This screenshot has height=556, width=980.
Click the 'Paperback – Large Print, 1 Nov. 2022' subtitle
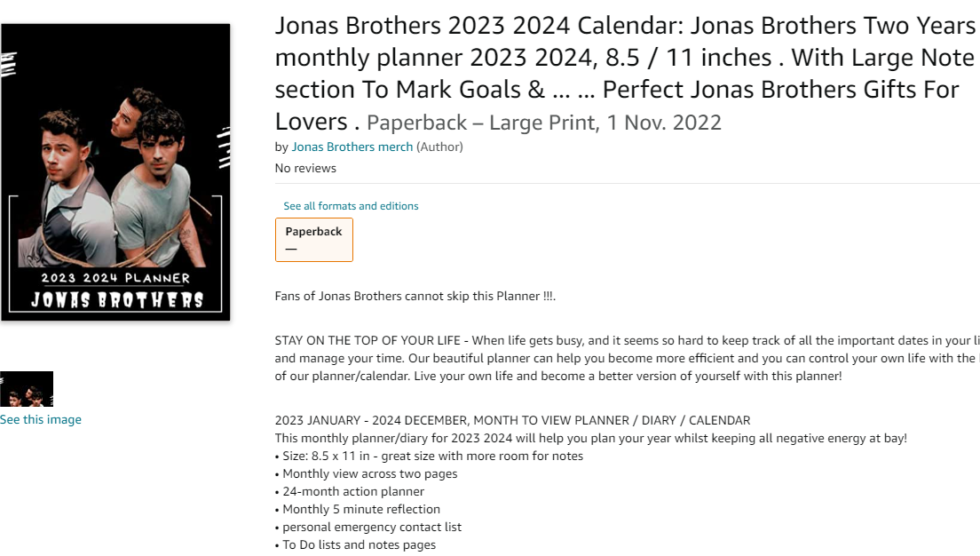click(x=544, y=123)
